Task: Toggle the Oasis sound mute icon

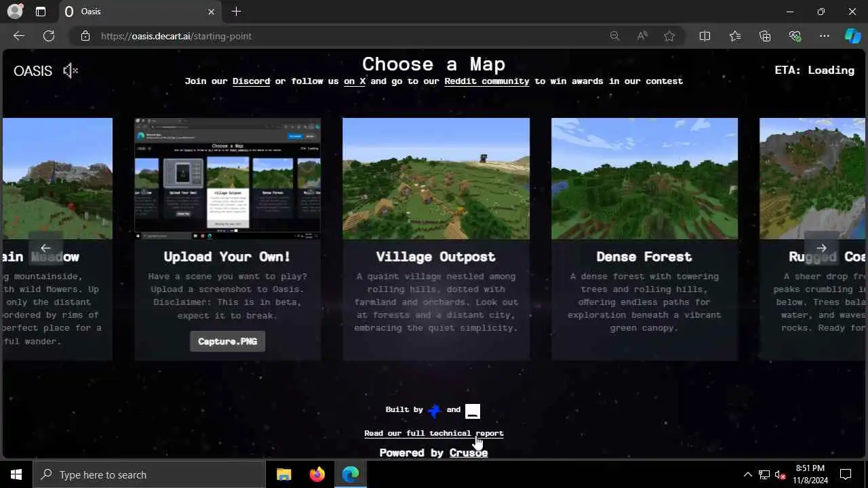Action: 71,70
